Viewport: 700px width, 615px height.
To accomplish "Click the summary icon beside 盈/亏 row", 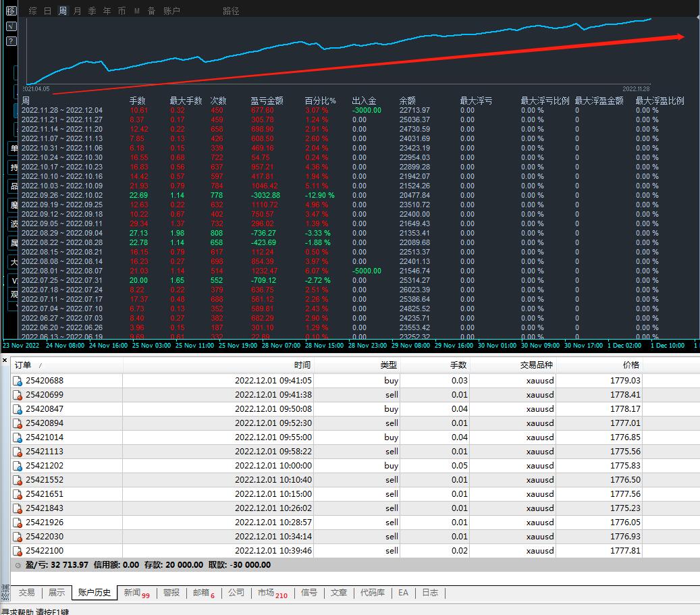I will pyautogui.click(x=18, y=565).
